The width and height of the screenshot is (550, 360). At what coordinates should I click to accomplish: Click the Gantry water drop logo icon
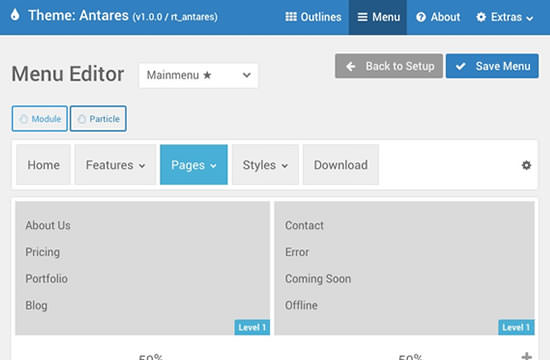pos(15,15)
